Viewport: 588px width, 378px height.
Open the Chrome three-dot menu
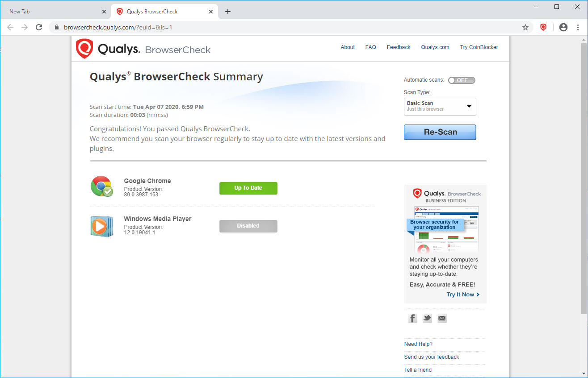tap(578, 27)
